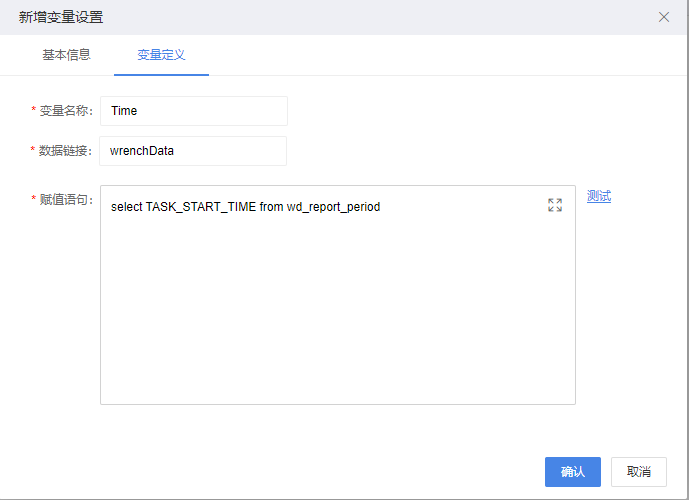Open the 数据链接 field showing wrenchData

193,151
